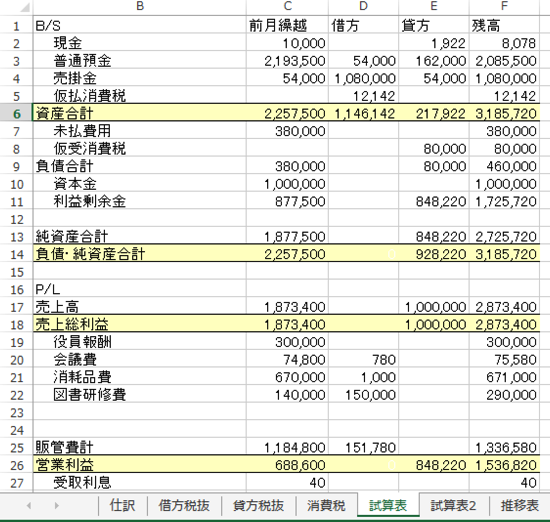Select the 普通預金 cell

pos(140,60)
